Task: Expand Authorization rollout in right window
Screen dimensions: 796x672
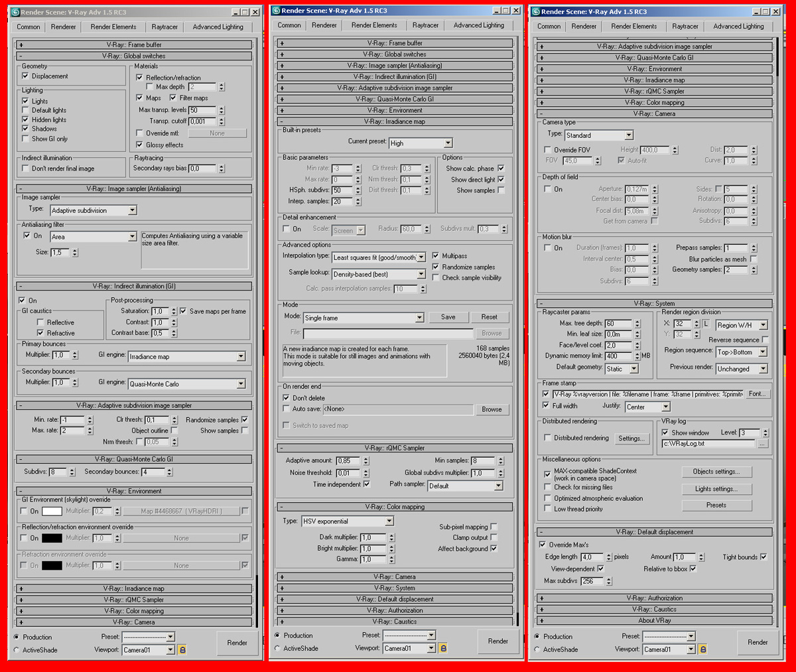Action: 655,598
